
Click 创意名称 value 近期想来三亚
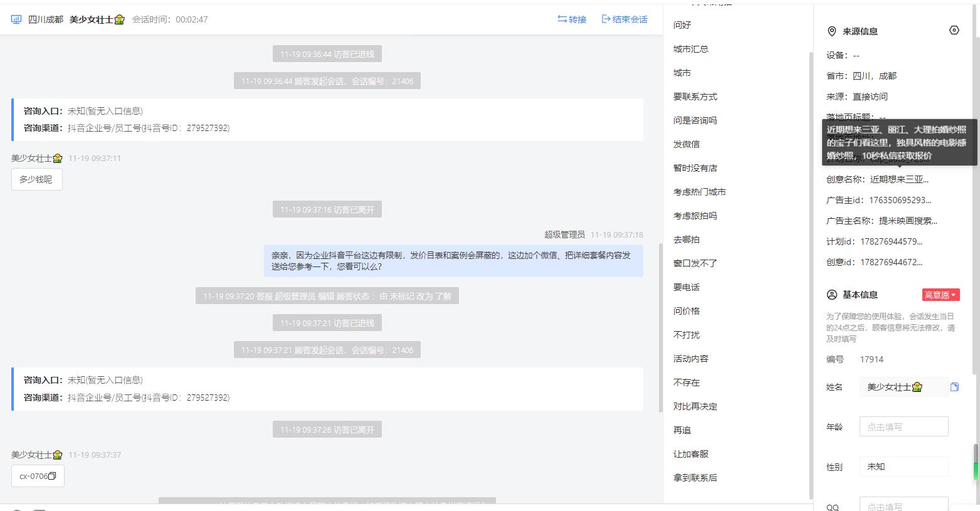pyautogui.click(x=899, y=179)
